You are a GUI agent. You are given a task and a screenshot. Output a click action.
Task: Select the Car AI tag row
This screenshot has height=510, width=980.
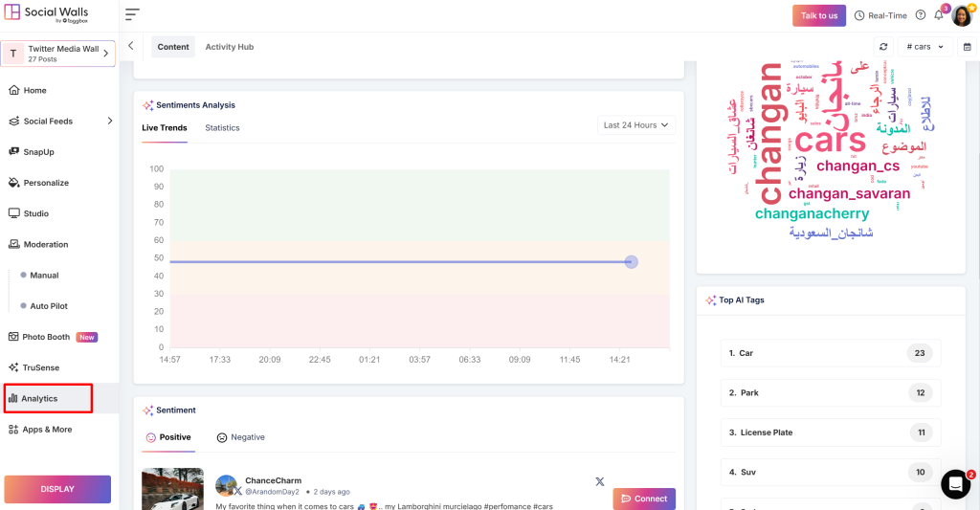pos(831,353)
